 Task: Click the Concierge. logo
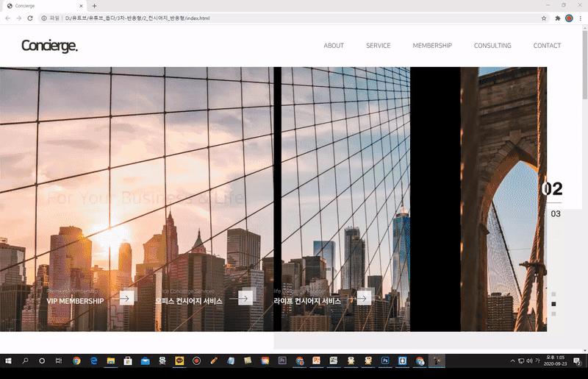[x=49, y=46]
